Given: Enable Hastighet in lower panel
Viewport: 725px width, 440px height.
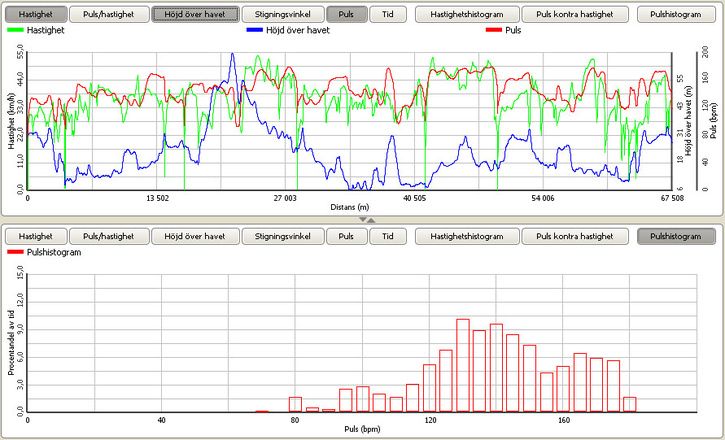Looking at the screenshot, I should point(36,236).
